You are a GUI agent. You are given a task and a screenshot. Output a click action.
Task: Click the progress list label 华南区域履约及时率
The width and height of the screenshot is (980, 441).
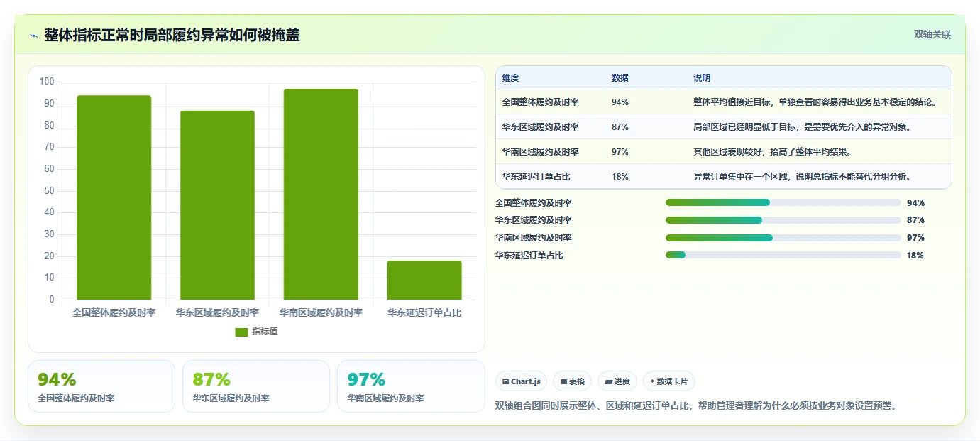pos(534,238)
